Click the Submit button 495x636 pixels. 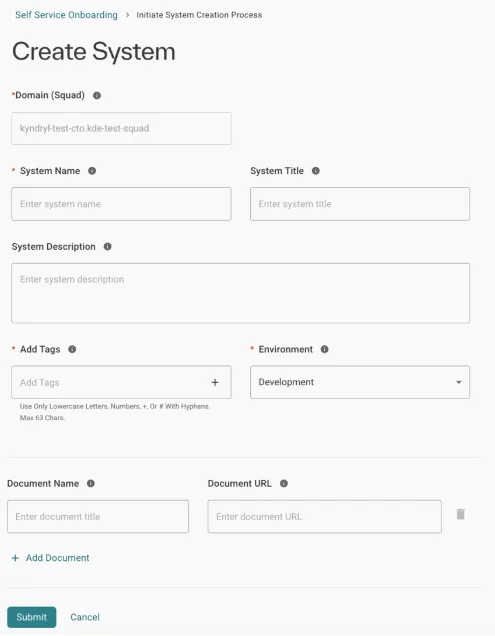coord(32,617)
